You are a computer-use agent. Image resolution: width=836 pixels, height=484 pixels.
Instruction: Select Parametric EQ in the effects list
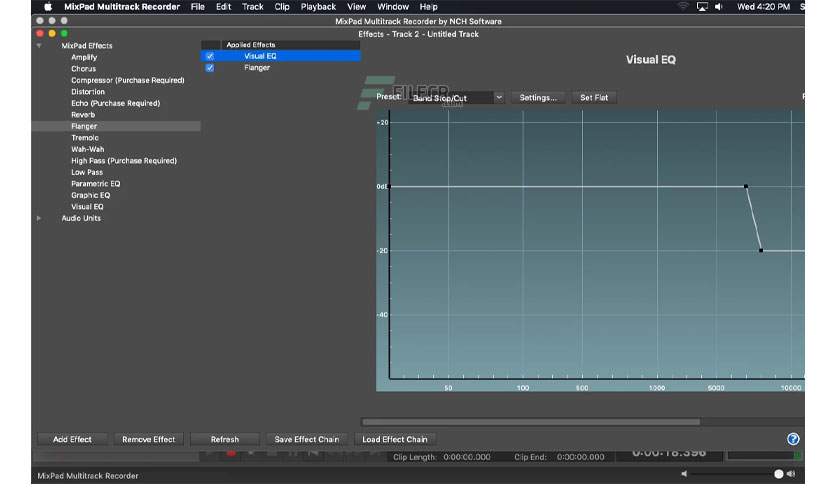96,183
